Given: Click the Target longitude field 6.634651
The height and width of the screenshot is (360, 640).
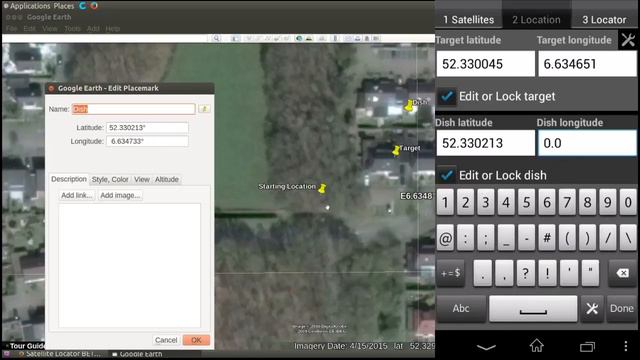Looking at the screenshot, I should 587,64.
